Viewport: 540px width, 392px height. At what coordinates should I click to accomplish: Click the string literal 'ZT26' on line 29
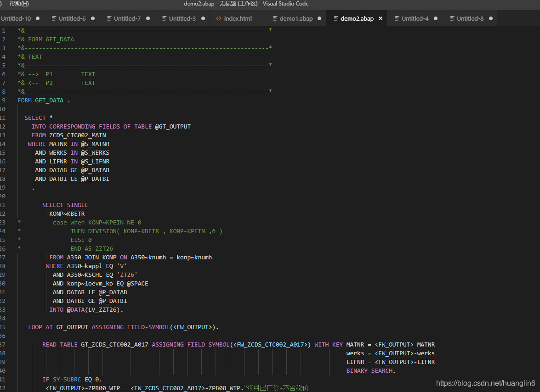click(x=127, y=275)
